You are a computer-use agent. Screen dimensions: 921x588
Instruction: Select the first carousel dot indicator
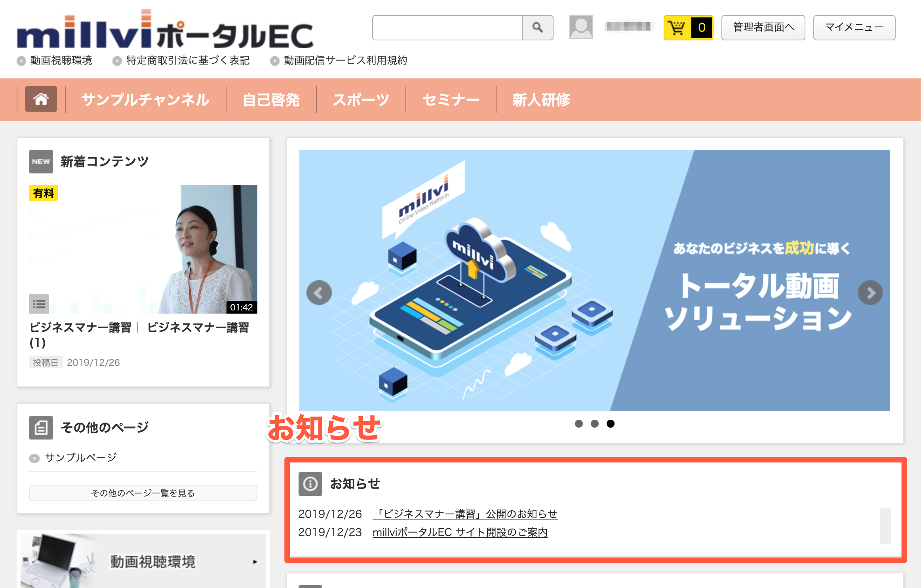pos(579,424)
